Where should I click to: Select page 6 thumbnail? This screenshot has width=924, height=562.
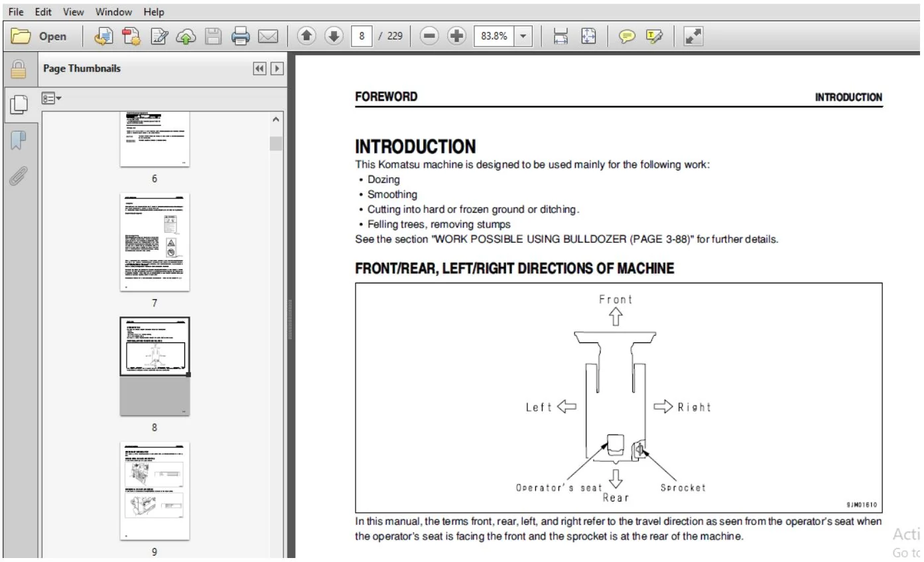point(155,139)
